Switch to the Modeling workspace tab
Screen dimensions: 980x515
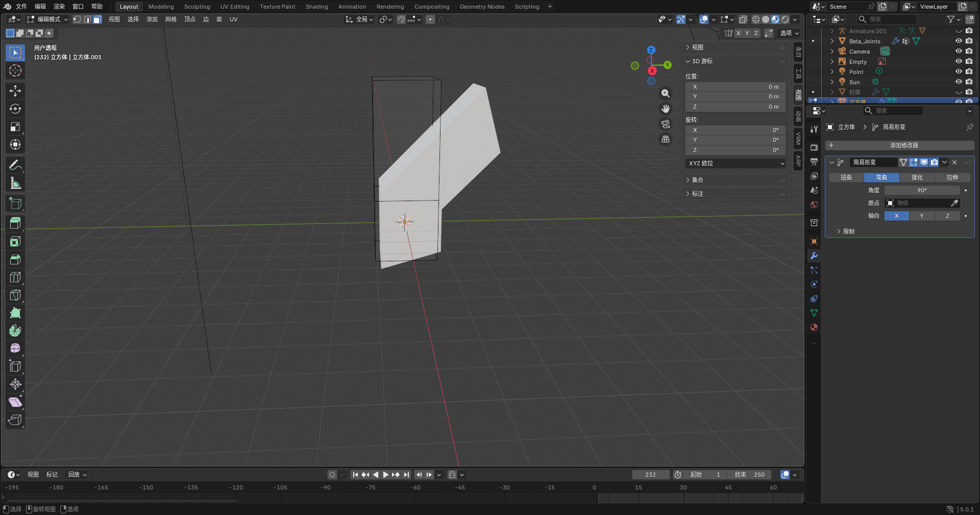(161, 7)
